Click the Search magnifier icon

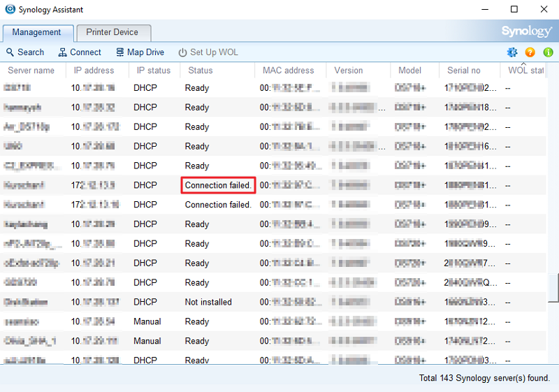coord(10,52)
